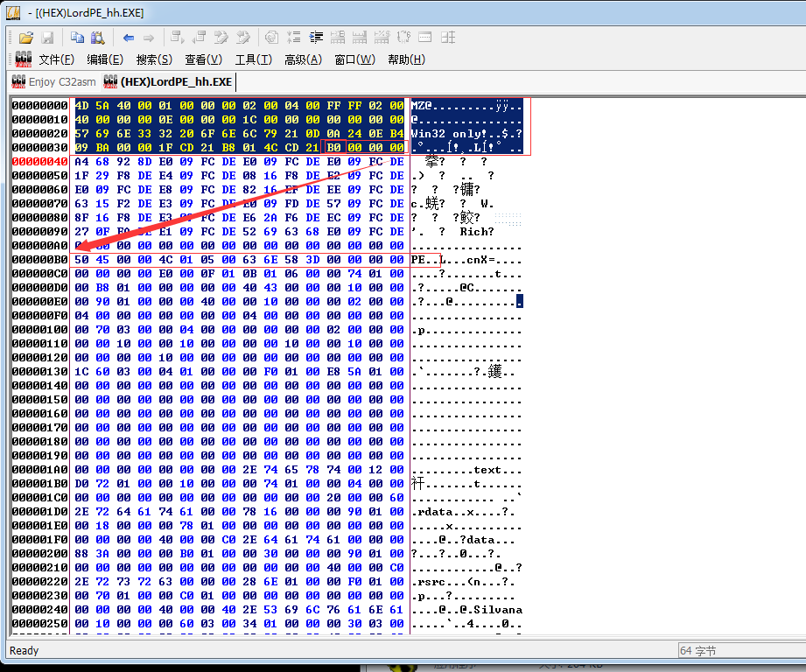Select byte 50 starting row 000000B0
The height and width of the screenshot is (672, 806).
pos(81,260)
